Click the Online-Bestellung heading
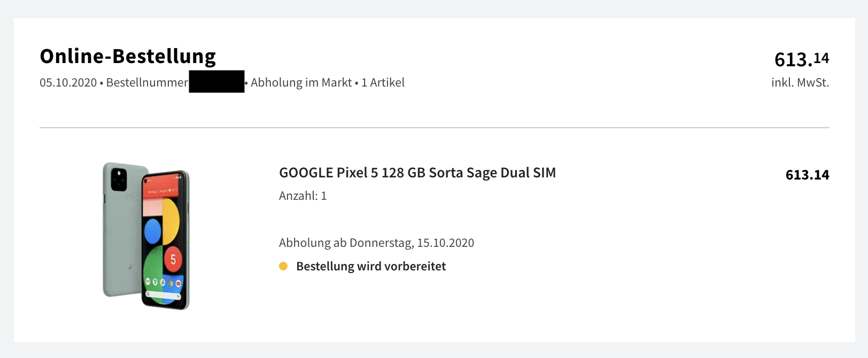This screenshot has width=868, height=358. 128,56
